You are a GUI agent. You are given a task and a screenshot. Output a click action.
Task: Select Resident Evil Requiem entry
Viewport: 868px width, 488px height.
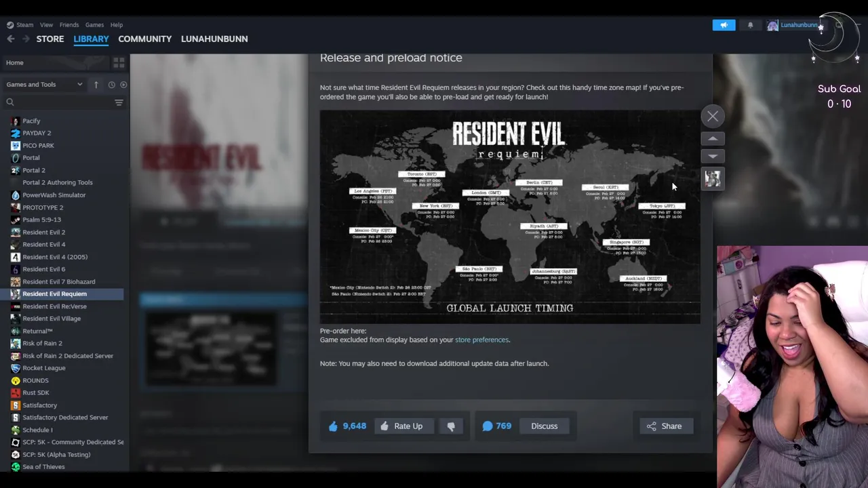tap(62, 293)
